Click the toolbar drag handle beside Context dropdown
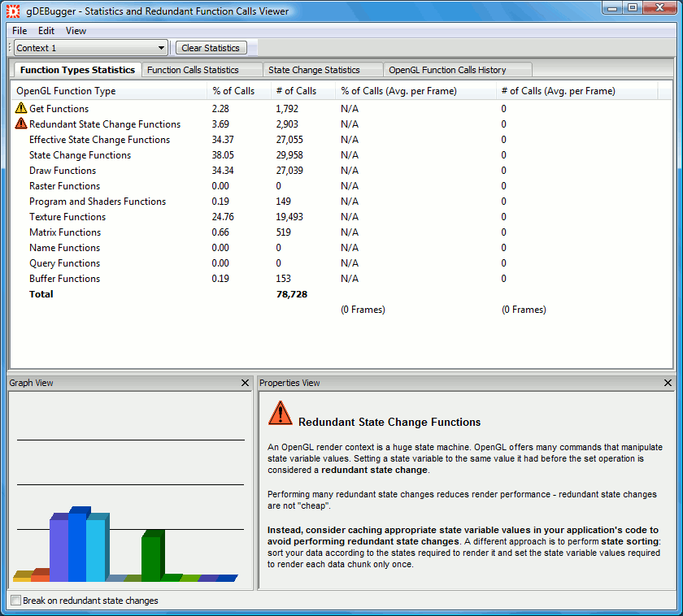Viewport: 683px width, 616px height. (11, 48)
